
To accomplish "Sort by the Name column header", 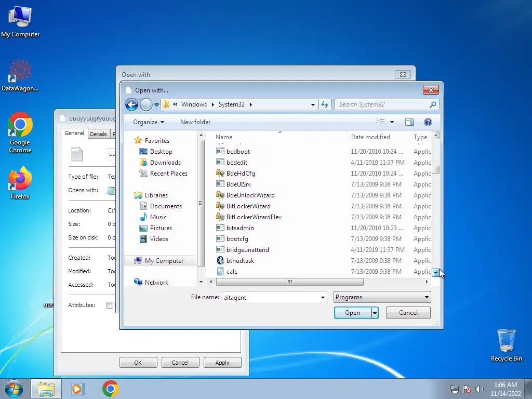I will 224,137.
